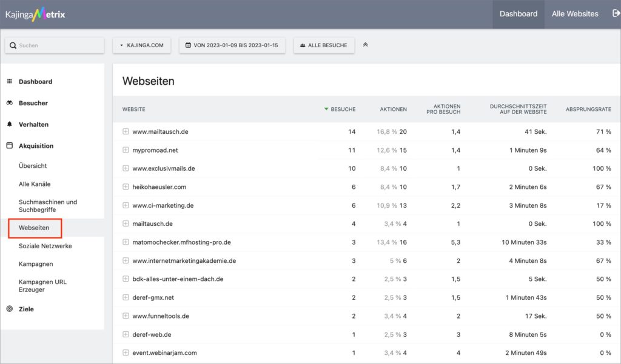This screenshot has height=364, width=621.
Task: Click the www.ci-marketing.de website name
Action: coord(163,205)
